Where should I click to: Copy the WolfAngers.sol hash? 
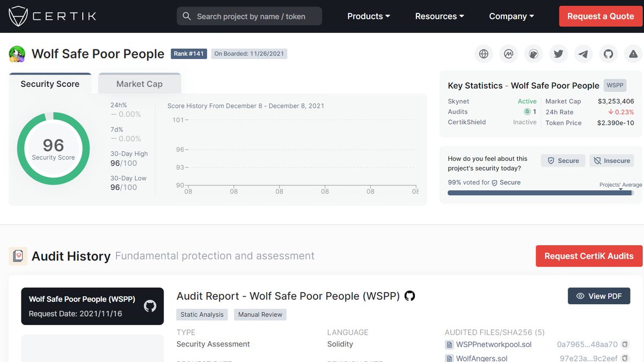[x=625, y=358]
